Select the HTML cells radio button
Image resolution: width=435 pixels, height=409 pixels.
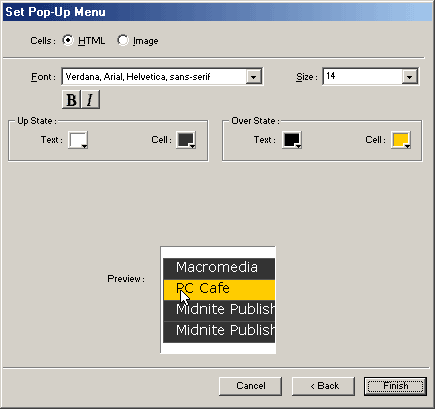pos(68,40)
